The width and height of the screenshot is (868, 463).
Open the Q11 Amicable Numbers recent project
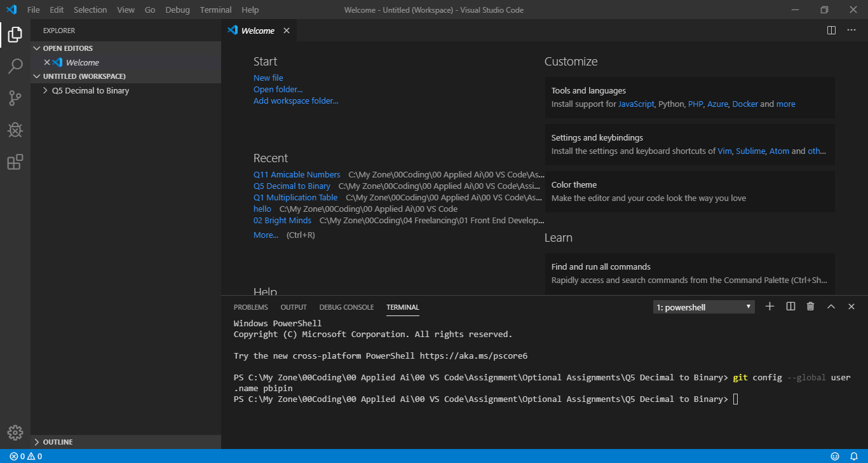(x=296, y=174)
